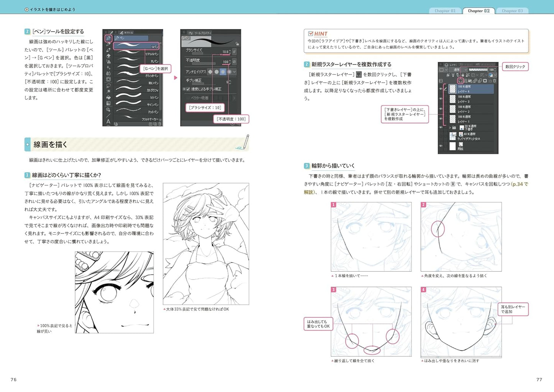This screenshot has width=554, height=392.
Task: Open the p.34で解説 link
Action: tap(521, 184)
